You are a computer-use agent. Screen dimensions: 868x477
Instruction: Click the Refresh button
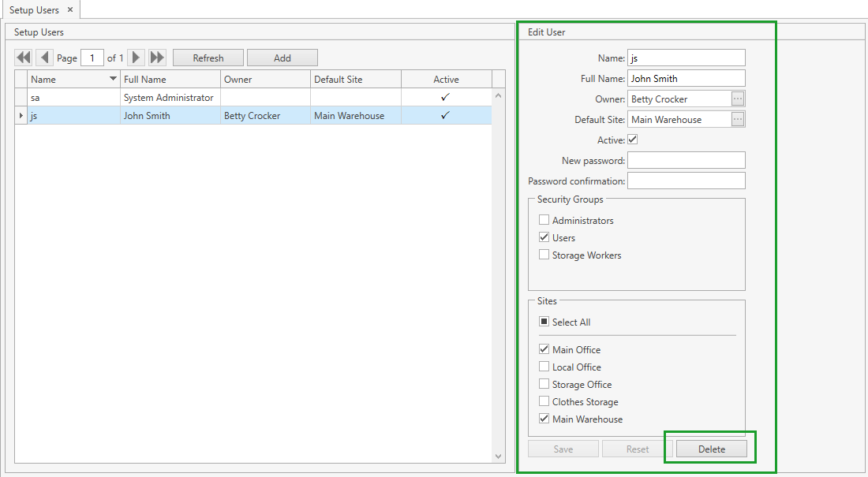[x=208, y=58]
